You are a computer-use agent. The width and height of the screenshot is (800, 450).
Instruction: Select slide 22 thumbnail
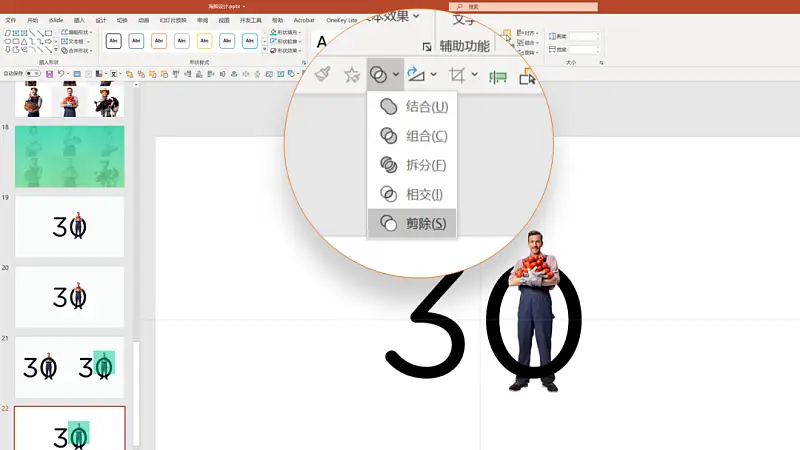coord(69,429)
